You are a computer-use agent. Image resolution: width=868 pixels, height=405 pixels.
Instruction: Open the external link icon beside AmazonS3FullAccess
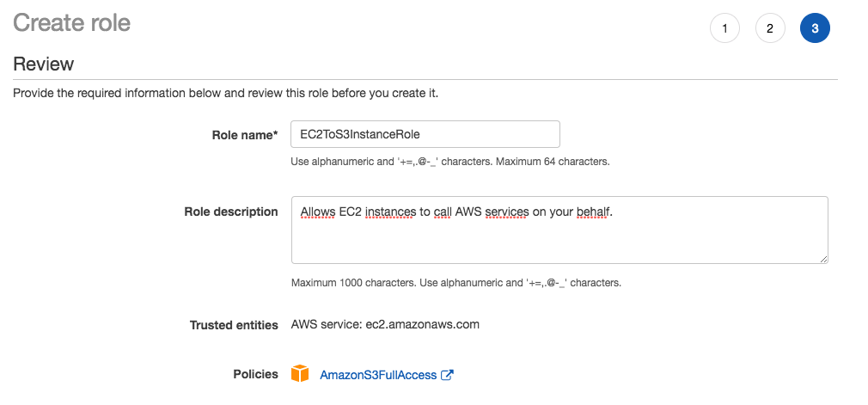pyautogui.click(x=447, y=375)
